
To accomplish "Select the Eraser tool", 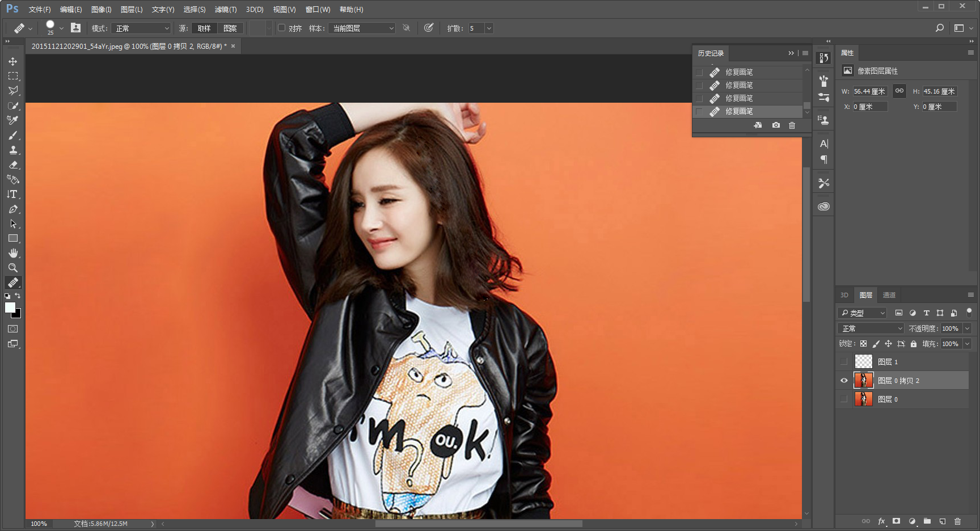I will (12, 165).
